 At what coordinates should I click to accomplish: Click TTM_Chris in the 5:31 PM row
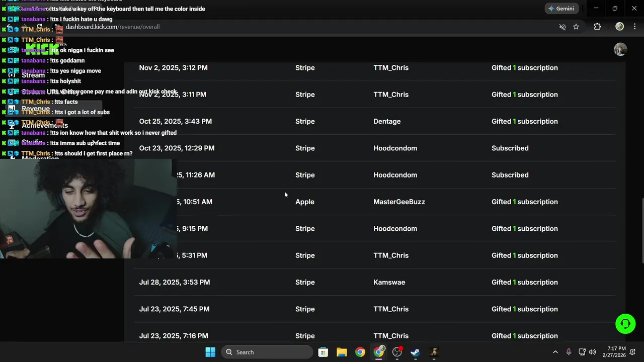(x=391, y=255)
